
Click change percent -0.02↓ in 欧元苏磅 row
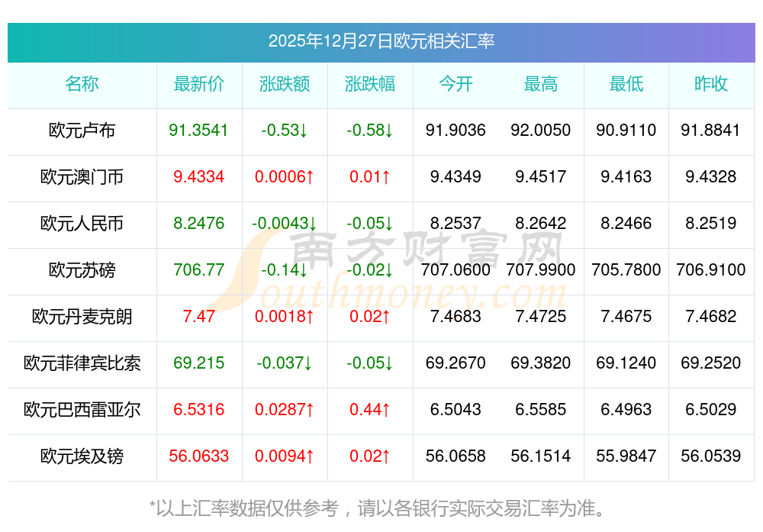370,269
